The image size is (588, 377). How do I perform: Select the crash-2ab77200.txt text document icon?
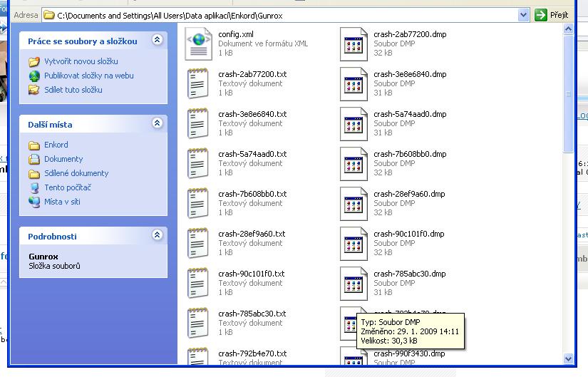(199, 83)
